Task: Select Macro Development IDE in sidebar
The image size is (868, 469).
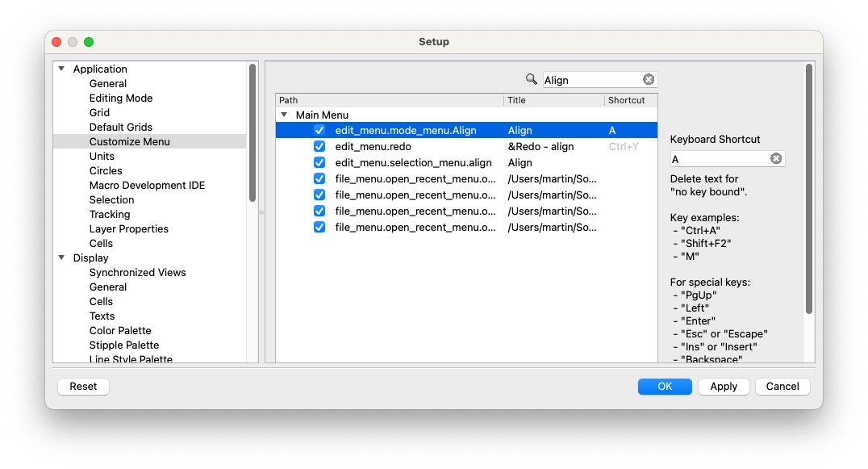Action: (147, 185)
